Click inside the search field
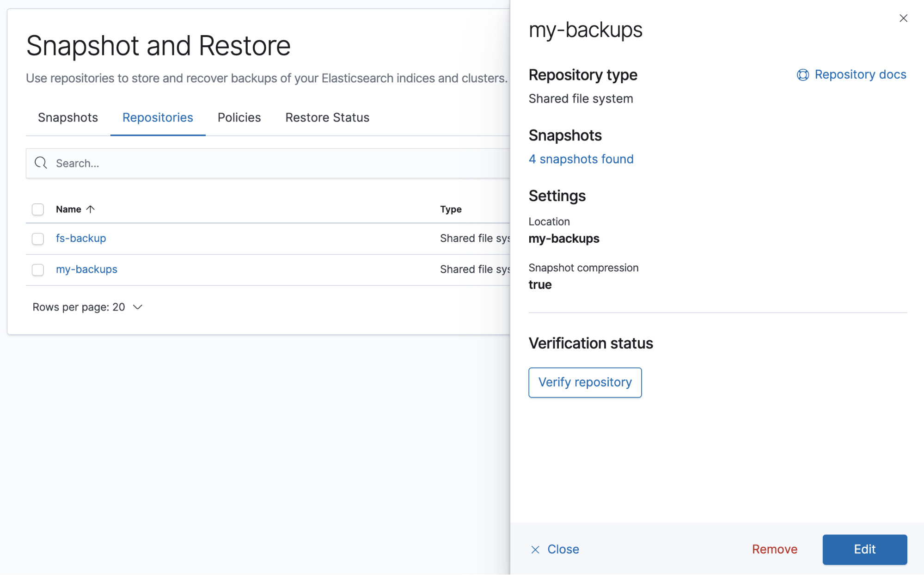 pyautogui.click(x=185, y=163)
